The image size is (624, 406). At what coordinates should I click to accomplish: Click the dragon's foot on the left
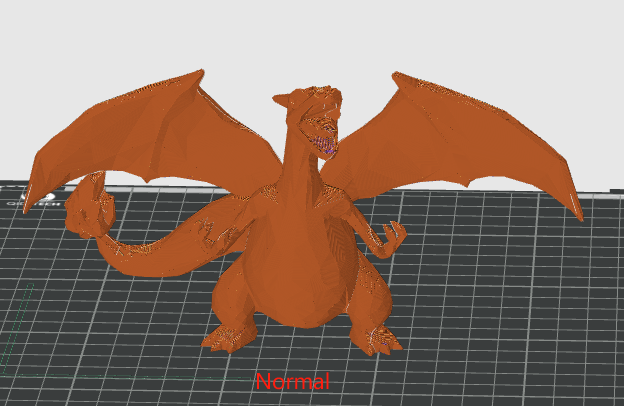(226, 337)
